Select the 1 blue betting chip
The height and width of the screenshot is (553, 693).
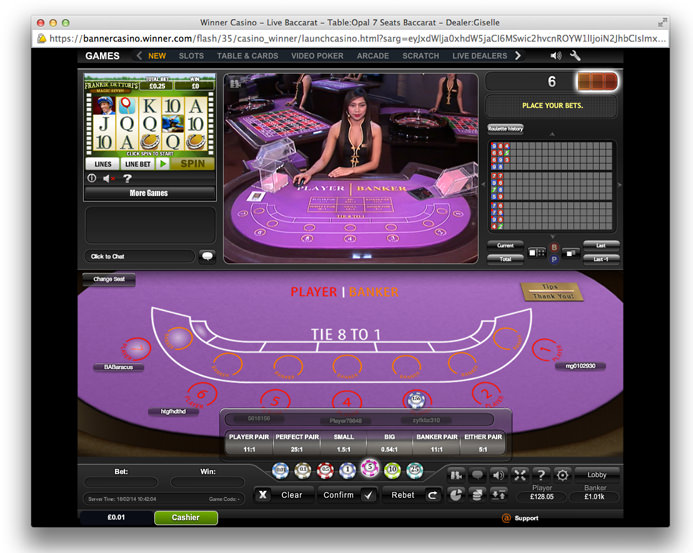coord(347,471)
